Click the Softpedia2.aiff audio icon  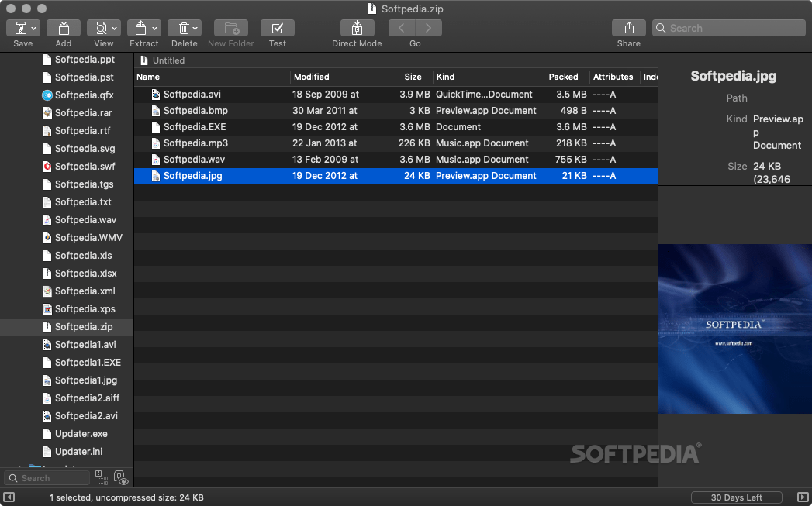click(47, 398)
